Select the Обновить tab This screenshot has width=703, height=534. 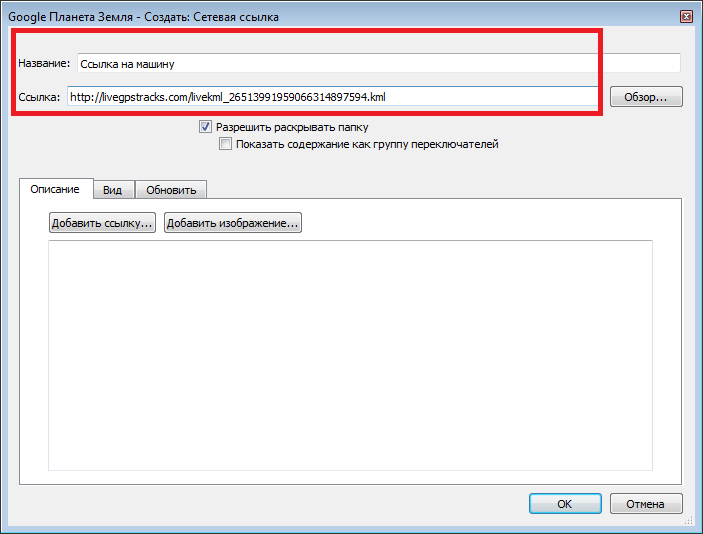tap(171, 190)
